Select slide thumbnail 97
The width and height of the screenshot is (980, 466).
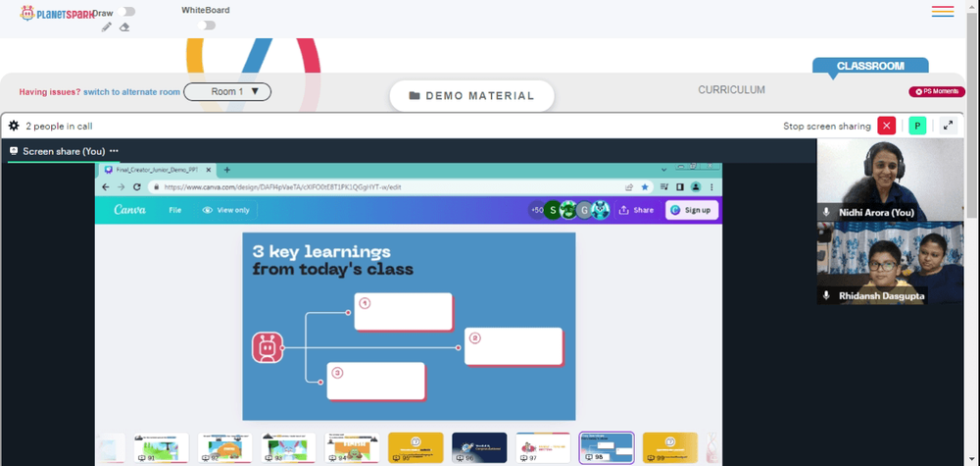point(543,448)
